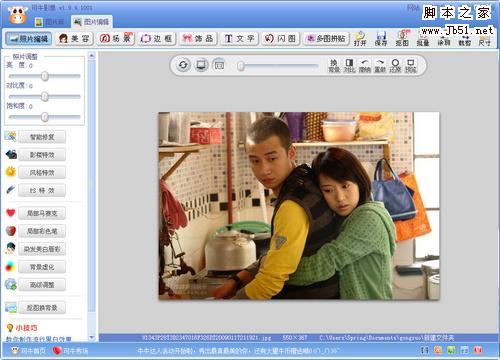Open the 闪图 flash image tab

tap(281, 39)
